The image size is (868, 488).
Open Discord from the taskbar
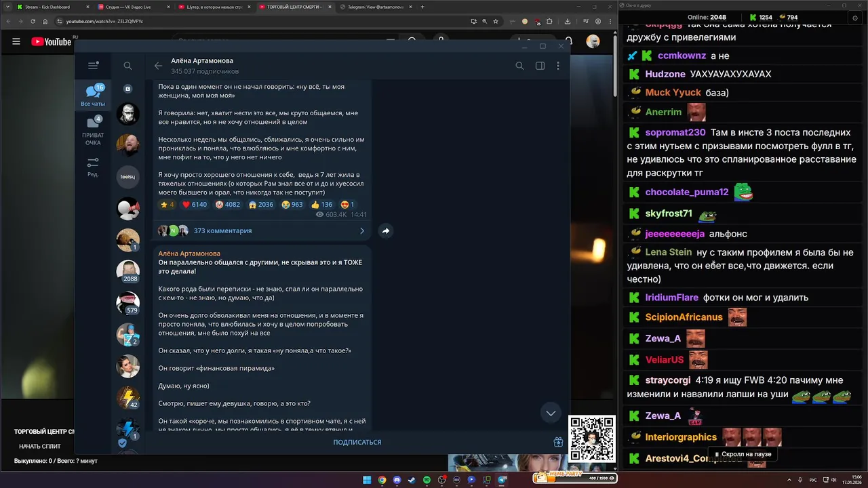pyautogui.click(x=397, y=480)
